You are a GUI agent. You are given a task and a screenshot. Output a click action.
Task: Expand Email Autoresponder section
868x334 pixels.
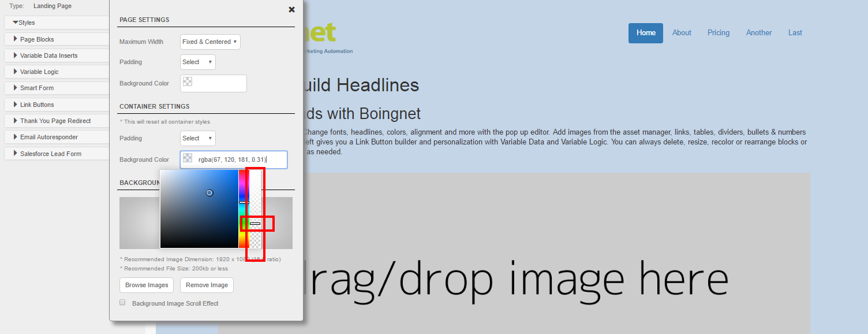(x=57, y=137)
